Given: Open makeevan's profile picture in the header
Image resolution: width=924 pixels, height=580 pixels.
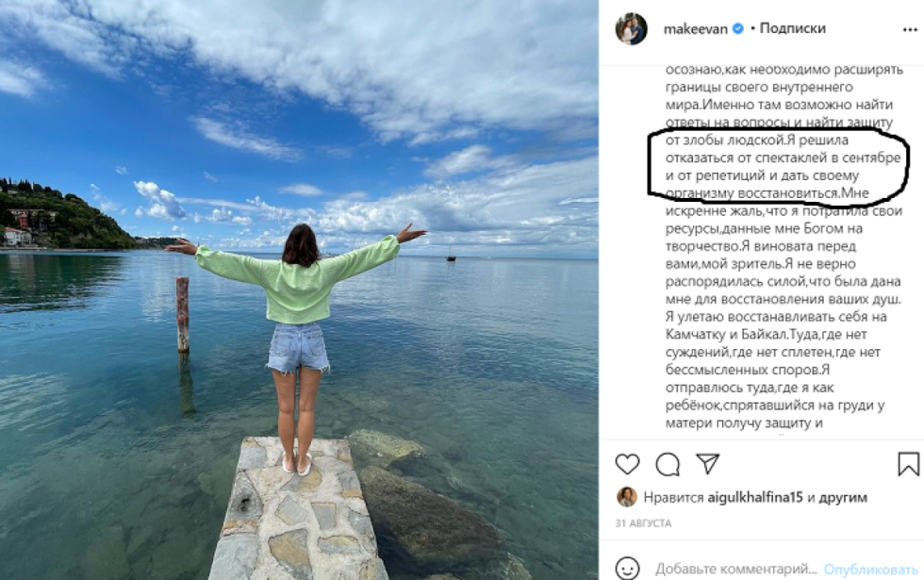Looking at the screenshot, I should (631, 29).
